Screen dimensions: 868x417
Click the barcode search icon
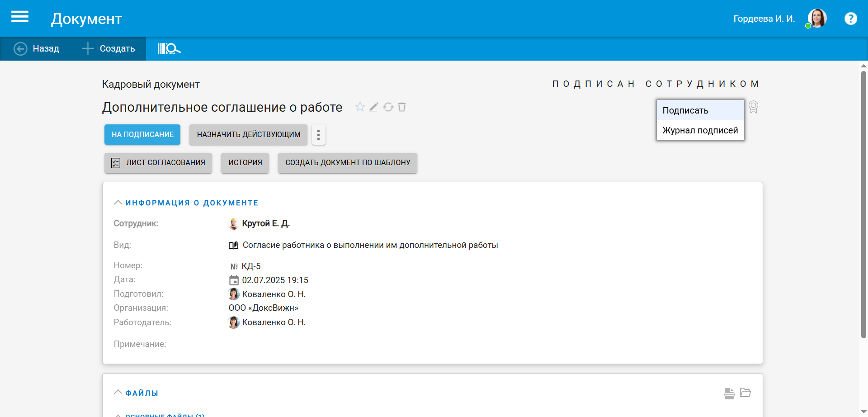[x=169, y=48]
